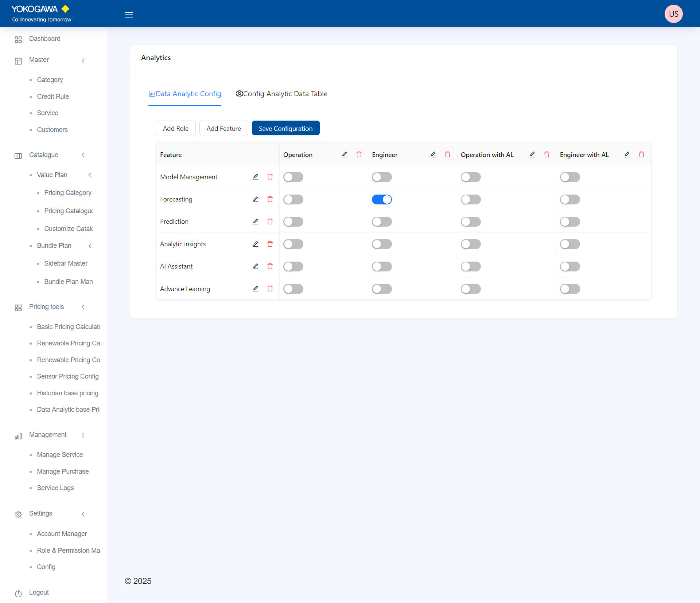Click the hamburger menu icon in header
Screen dimensions: 700x603
[x=129, y=15]
